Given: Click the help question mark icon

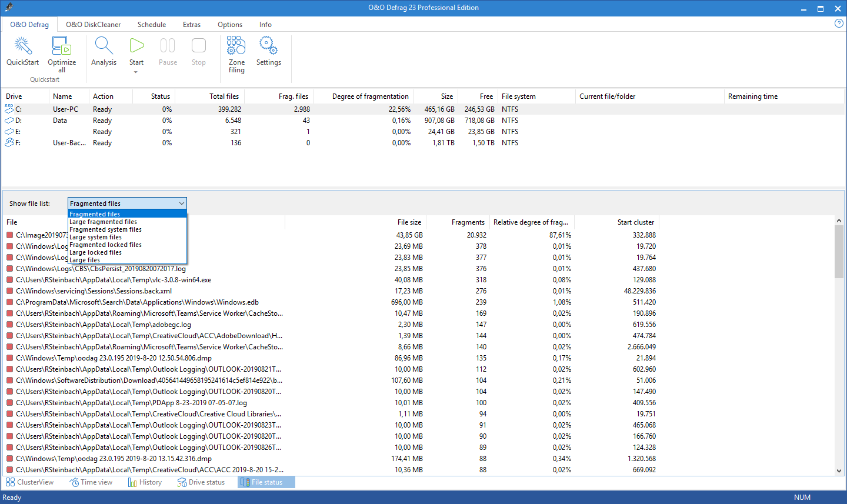Looking at the screenshot, I should coord(839,24).
